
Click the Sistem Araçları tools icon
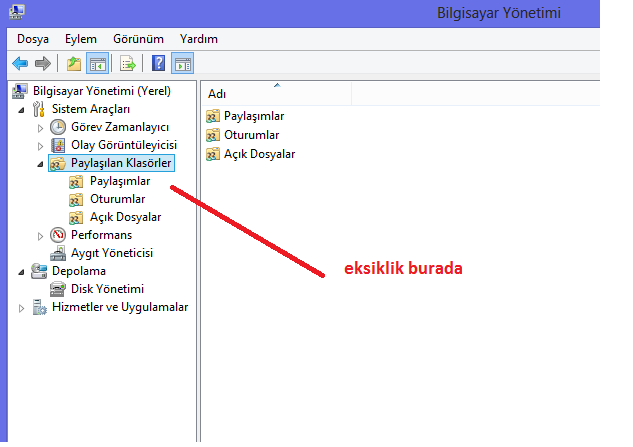click(x=38, y=109)
